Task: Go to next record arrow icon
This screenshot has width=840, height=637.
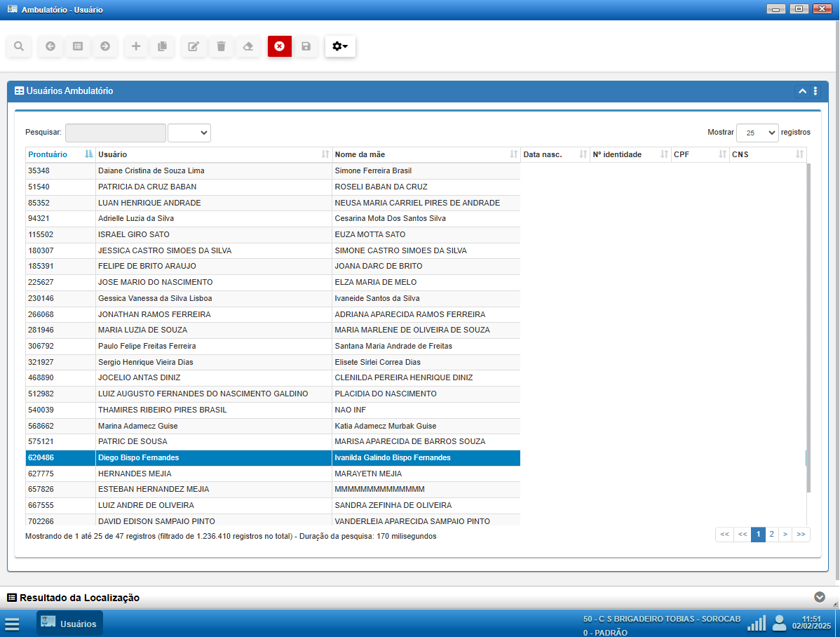Action: coord(105,46)
